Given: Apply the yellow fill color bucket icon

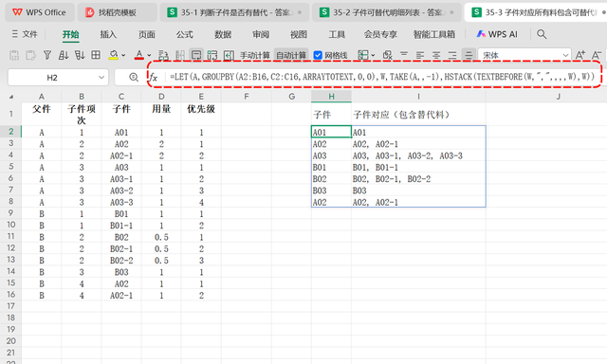Looking at the screenshot, I should (114, 55).
